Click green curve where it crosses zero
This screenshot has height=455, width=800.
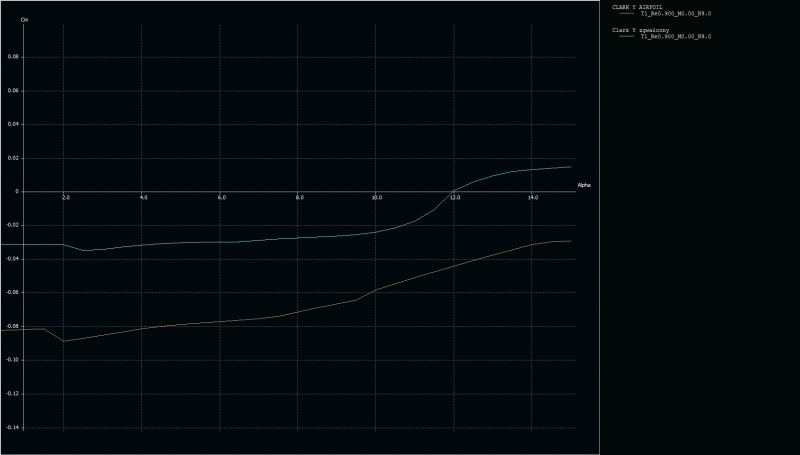[453, 191]
